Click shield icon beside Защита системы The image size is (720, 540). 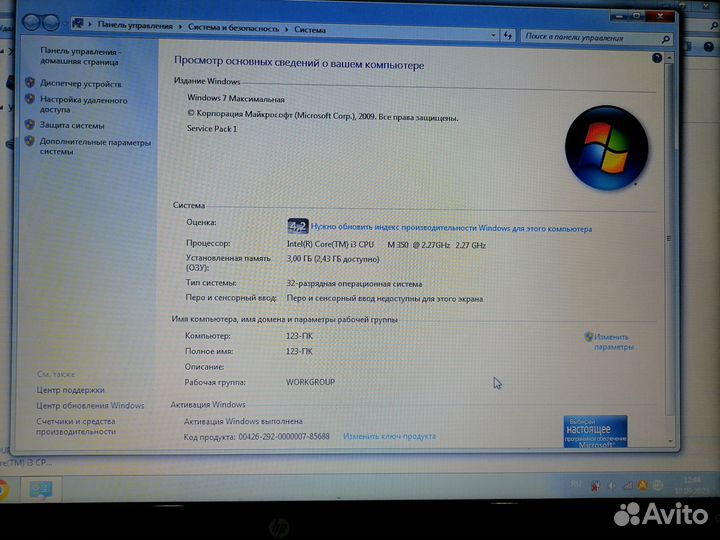[x=30, y=124]
